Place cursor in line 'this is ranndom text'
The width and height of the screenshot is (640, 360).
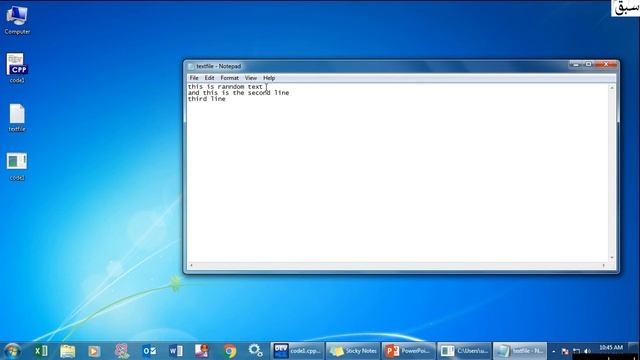tap(225, 87)
